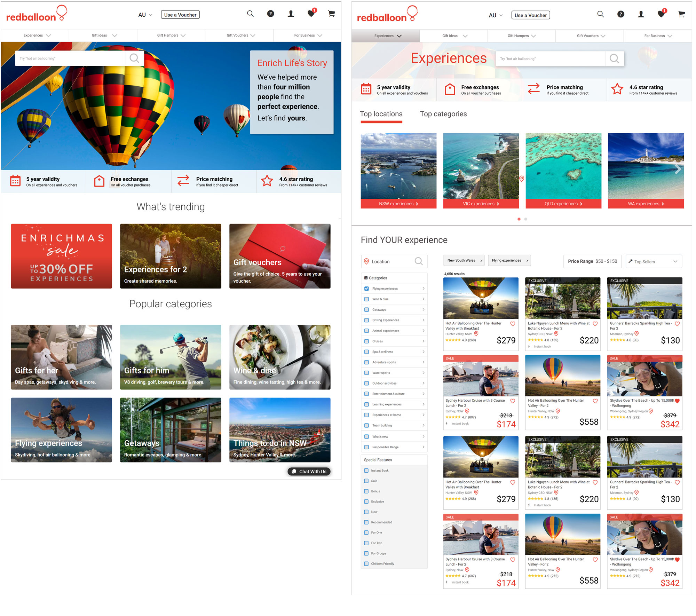Submit hero search on left home page

134,58
